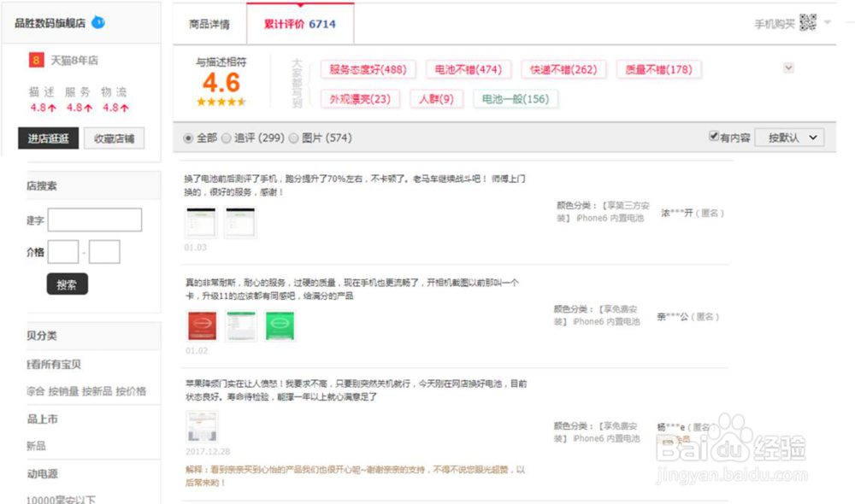Screen dimensions: 855x504
Task: Click the 描述 4.8 score
Action: (x=43, y=108)
